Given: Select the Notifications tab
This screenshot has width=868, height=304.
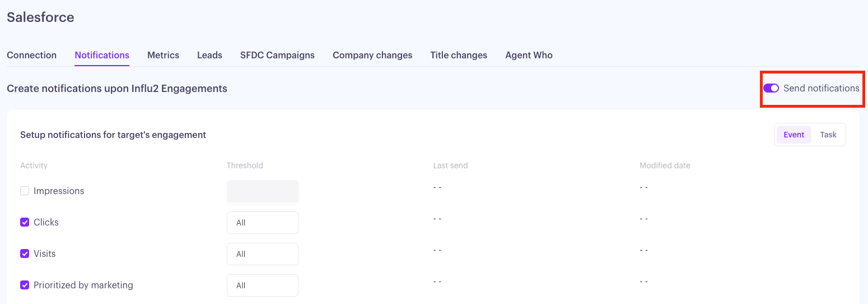Looking at the screenshot, I should click(x=102, y=55).
